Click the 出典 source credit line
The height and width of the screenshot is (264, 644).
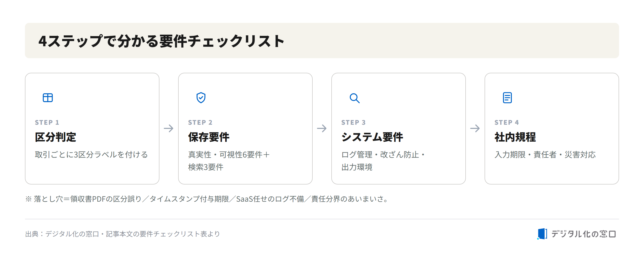coord(123,234)
